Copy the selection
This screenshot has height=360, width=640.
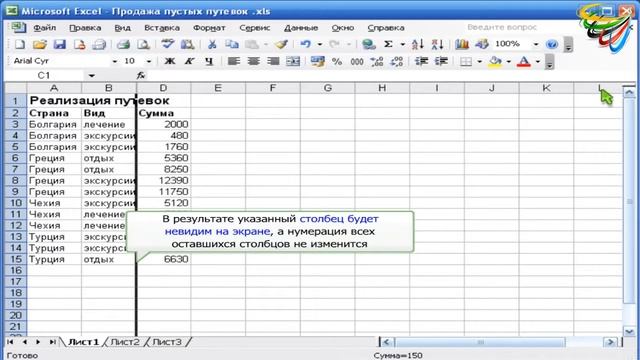tap(232, 44)
